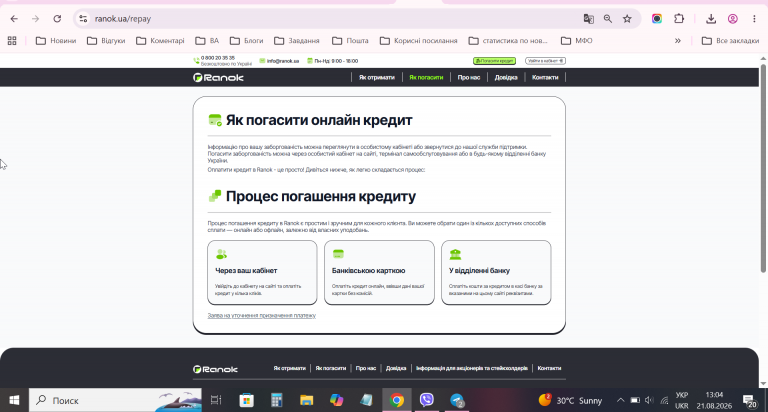The height and width of the screenshot is (412, 768).
Task: Select the У відділенні банку card
Action: [496, 272]
